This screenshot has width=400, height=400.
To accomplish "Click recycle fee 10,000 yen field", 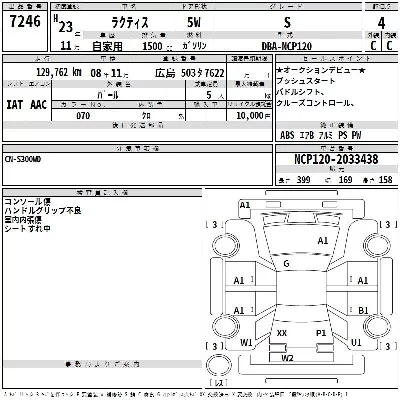I will click(x=249, y=116).
